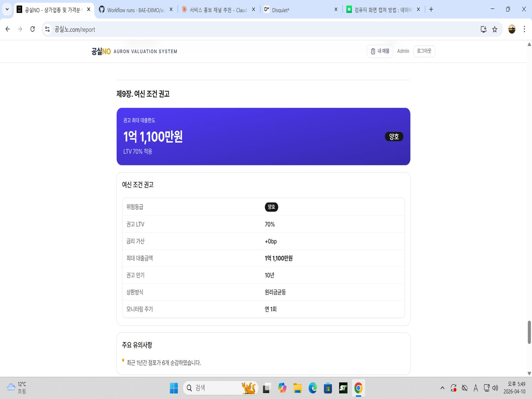Click the 최대 대출금액 value in table
The width and height of the screenshot is (532, 399).
278,258
